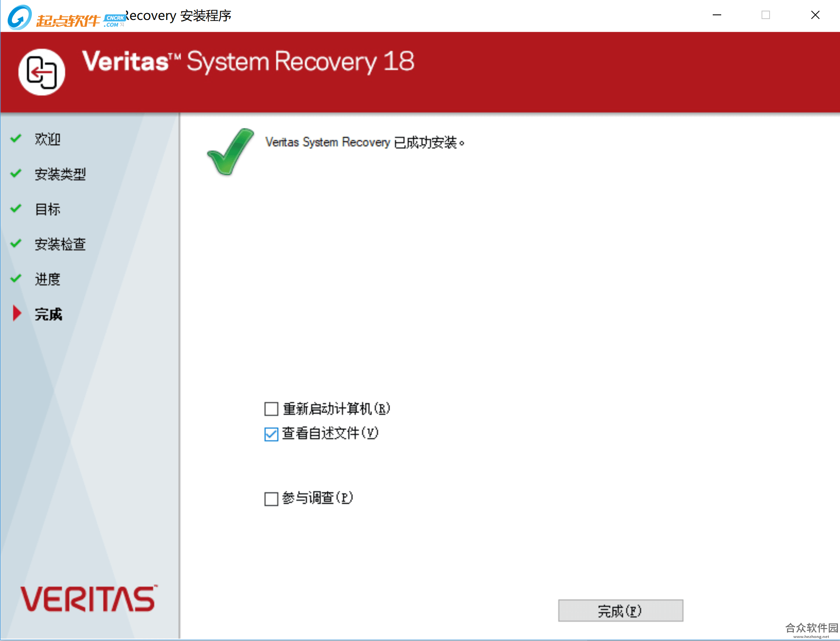
Task: Select the 安装类型 step in sidebar
Action: tap(60, 174)
